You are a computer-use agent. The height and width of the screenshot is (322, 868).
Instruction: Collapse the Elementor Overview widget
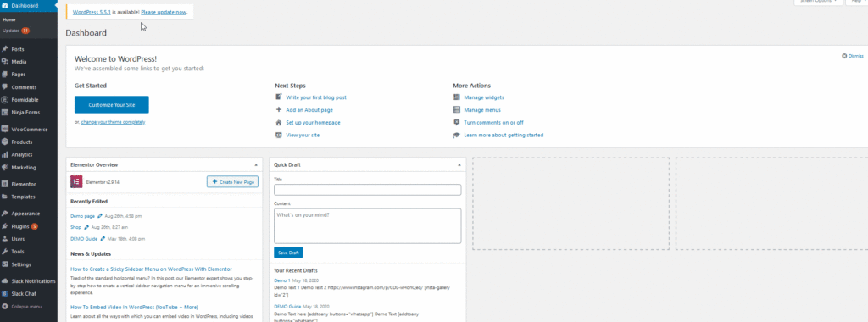pyautogui.click(x=255, y=165)
